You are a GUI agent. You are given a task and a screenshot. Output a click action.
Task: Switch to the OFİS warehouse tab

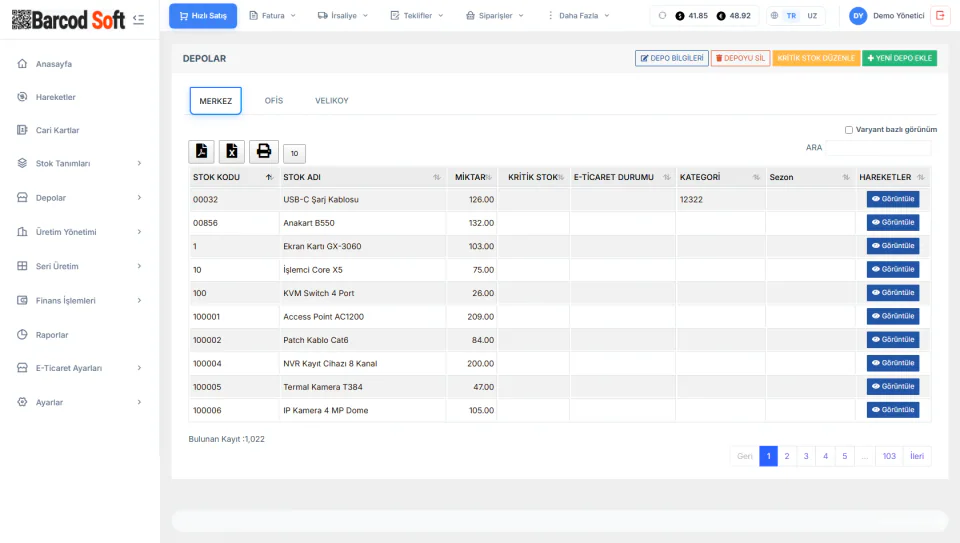pyautogui.click(x=274, y=100)
